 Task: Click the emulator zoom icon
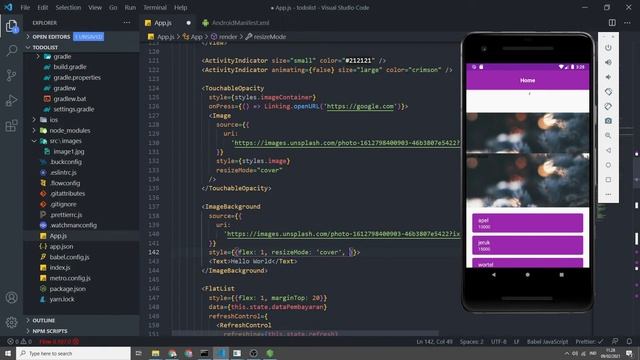(608, 136)
